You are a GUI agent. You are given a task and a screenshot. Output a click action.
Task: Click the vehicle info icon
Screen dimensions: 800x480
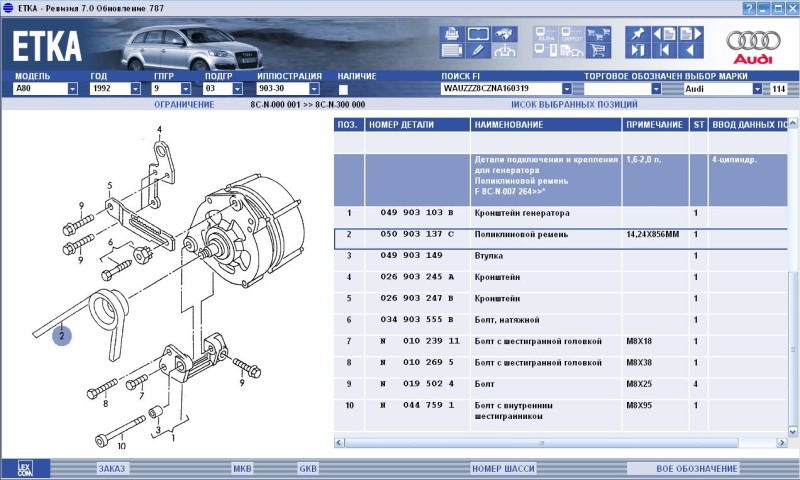pos(505,50)
